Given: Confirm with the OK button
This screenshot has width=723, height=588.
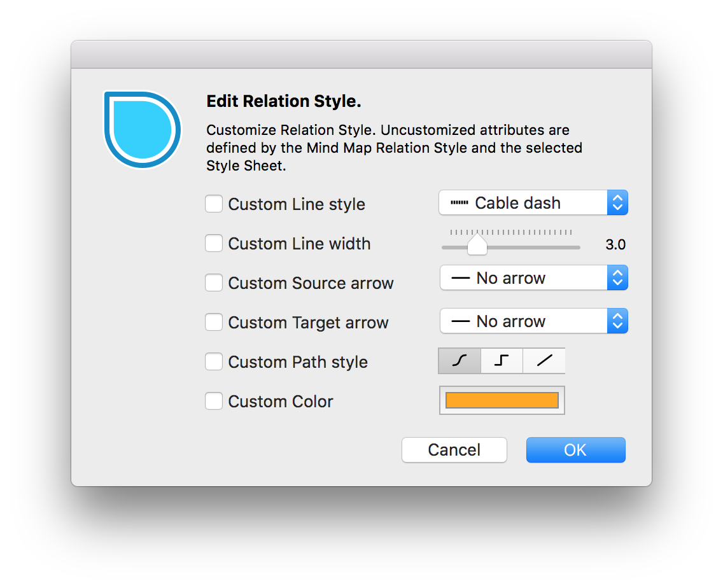Looking at the screenshot, I should (575, 450).
